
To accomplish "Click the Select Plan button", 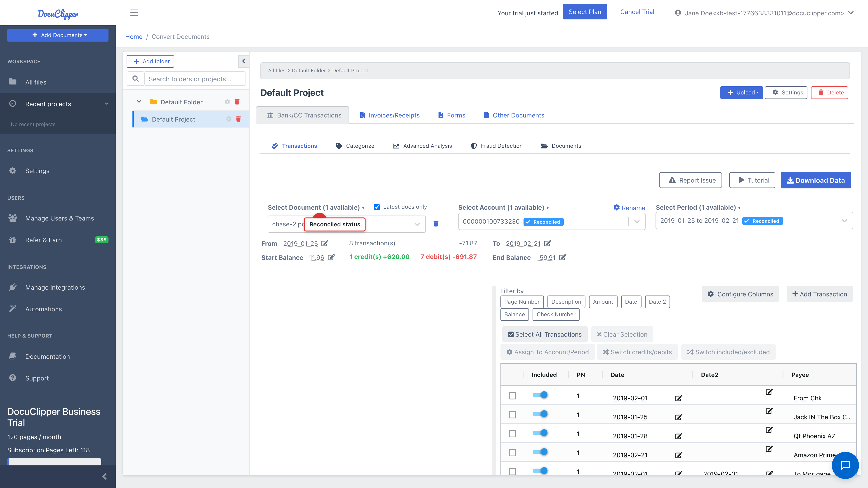I will tap(585, 12).
